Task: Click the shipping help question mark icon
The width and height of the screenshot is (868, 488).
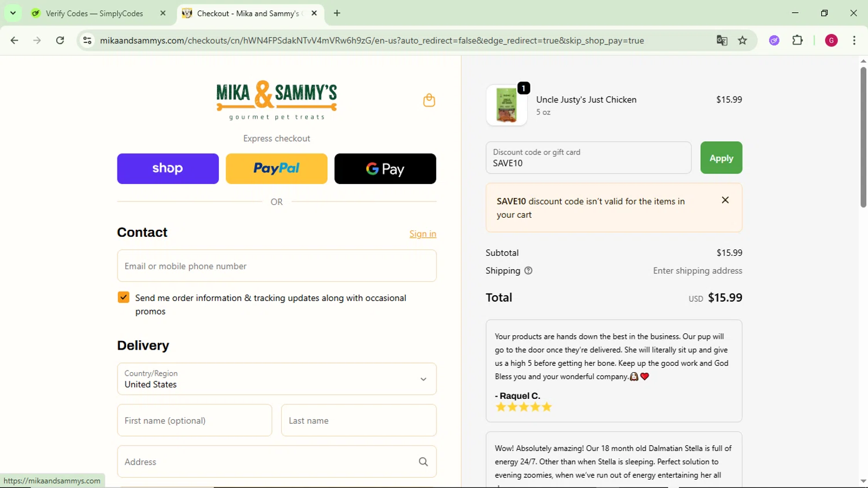Action: pos(528,271)
